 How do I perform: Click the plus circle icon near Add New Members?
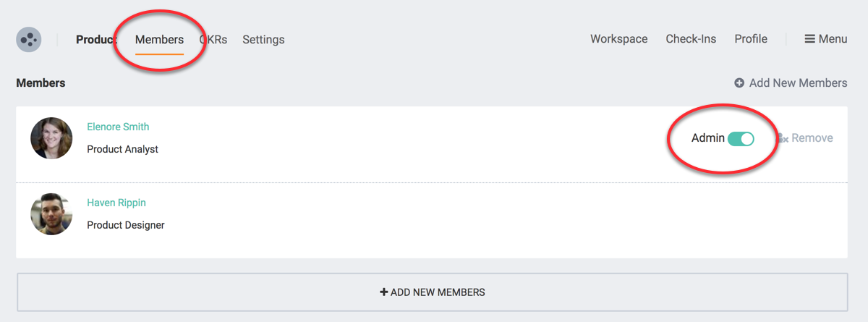point(739,83)
